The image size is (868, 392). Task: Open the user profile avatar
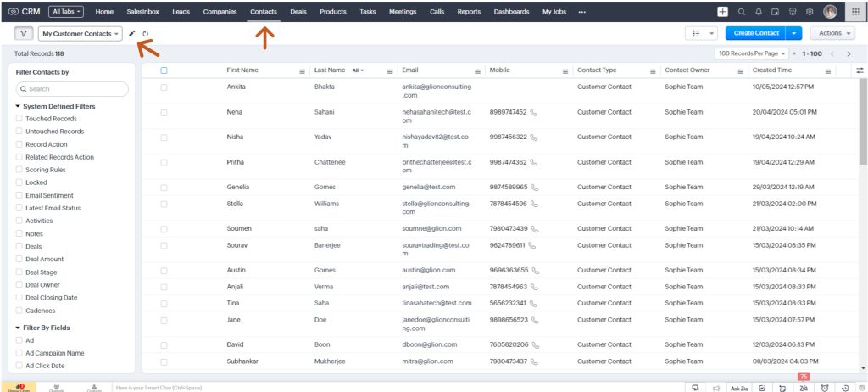830,12
